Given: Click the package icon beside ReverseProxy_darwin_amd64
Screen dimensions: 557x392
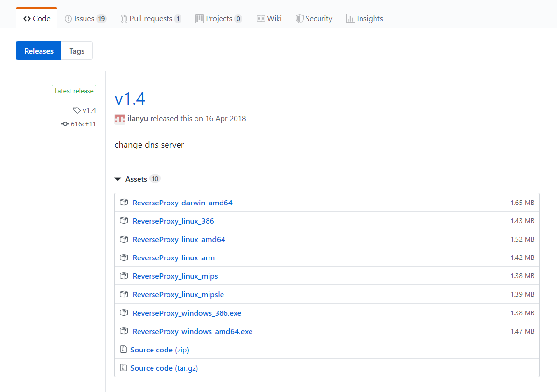Looking at the screenshot, I should coord(124,203).
